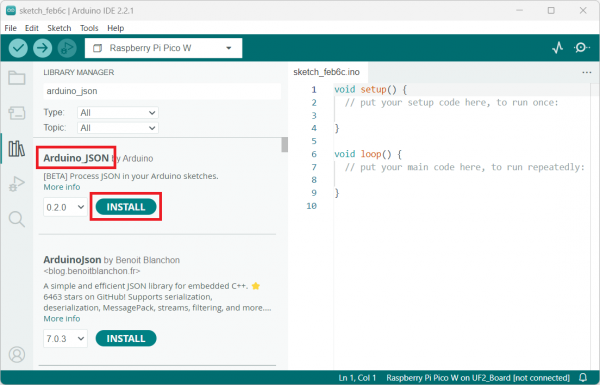
Task: Open the Boards Manager sidebar icon
Action: 17,113
